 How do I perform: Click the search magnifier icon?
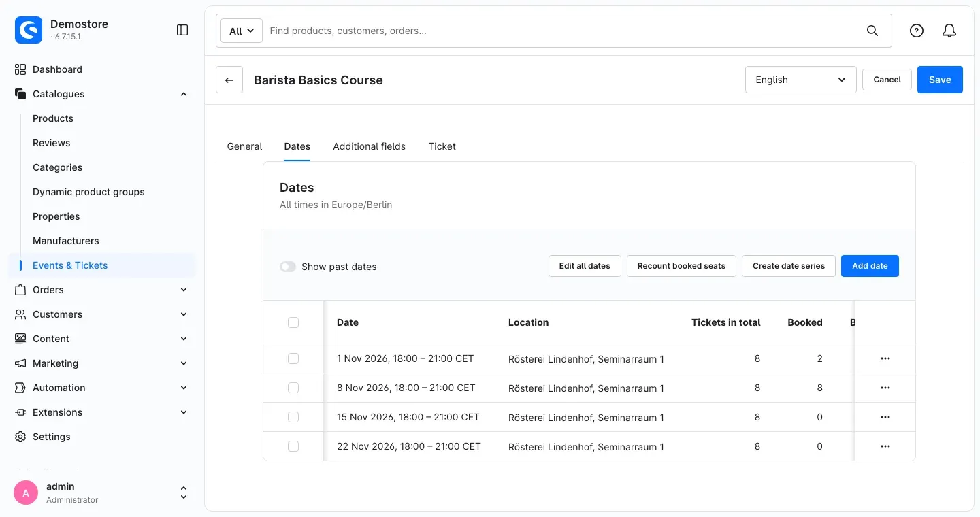[872, 31]
